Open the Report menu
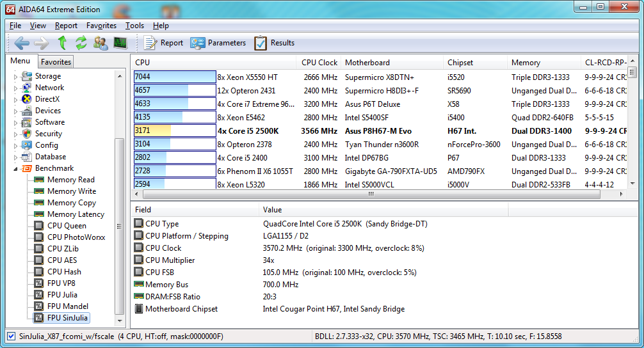 click(66, 26)
